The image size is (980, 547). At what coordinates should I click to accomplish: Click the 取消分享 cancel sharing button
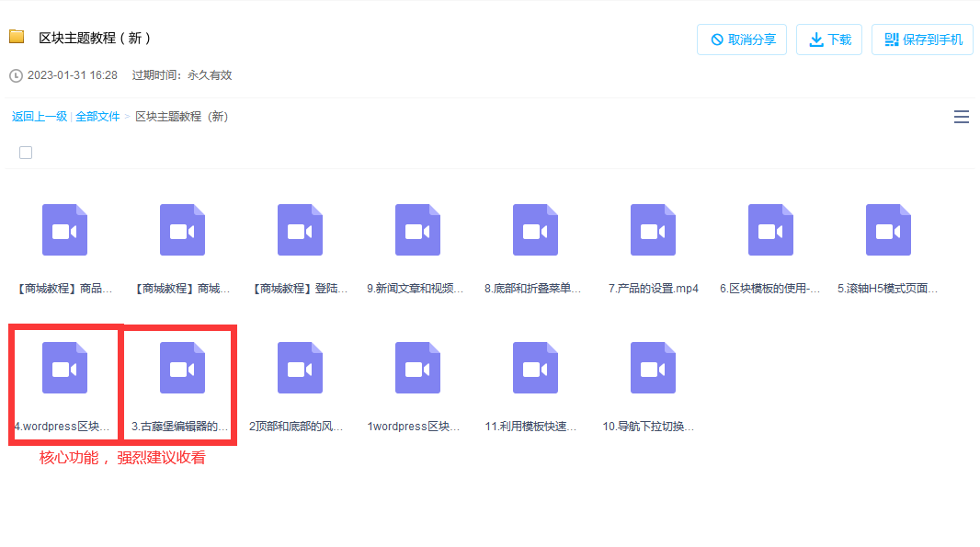click(x=741, y=39)
